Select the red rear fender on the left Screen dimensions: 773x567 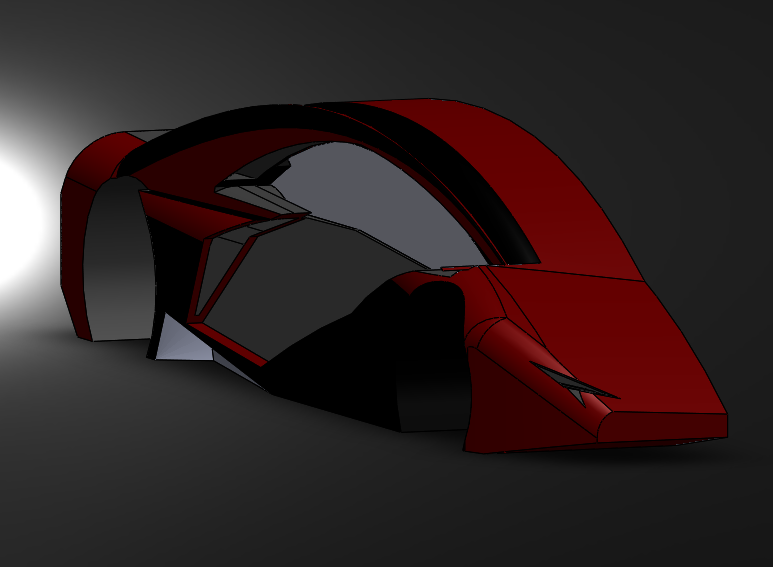tap(78, 230)
